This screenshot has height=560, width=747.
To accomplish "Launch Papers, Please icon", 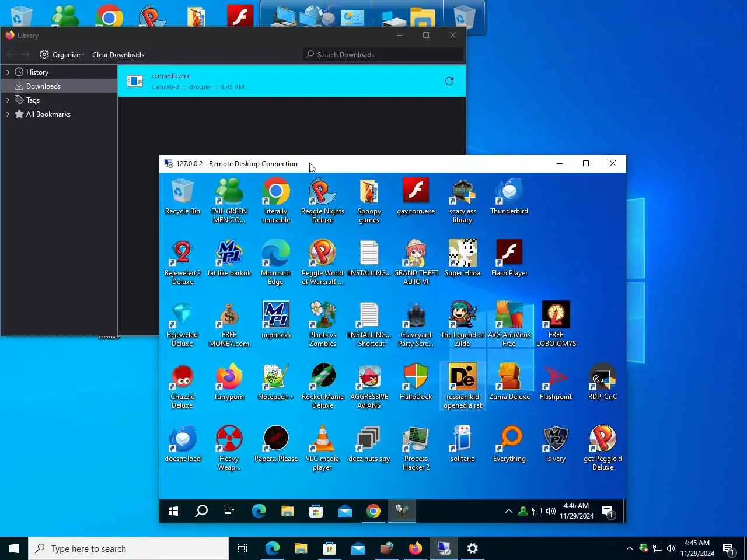I will click(x=275, y=443).
